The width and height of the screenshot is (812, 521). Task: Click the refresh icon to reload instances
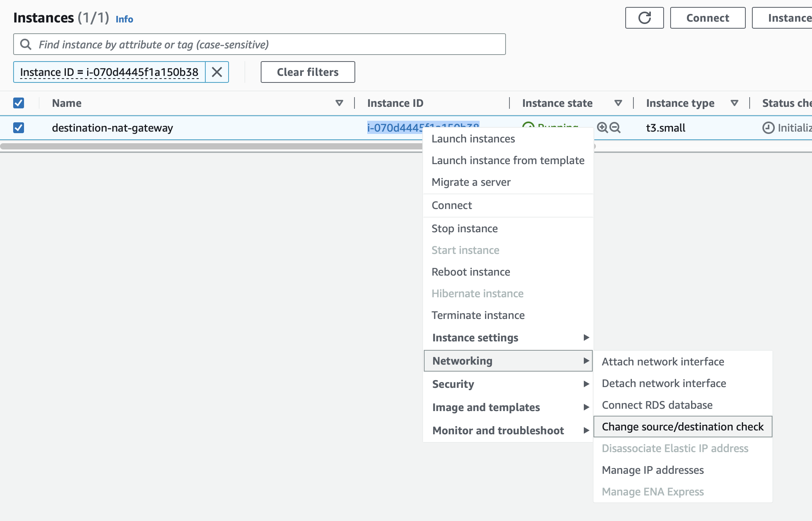pyautogui.click(x=644, y=17)
